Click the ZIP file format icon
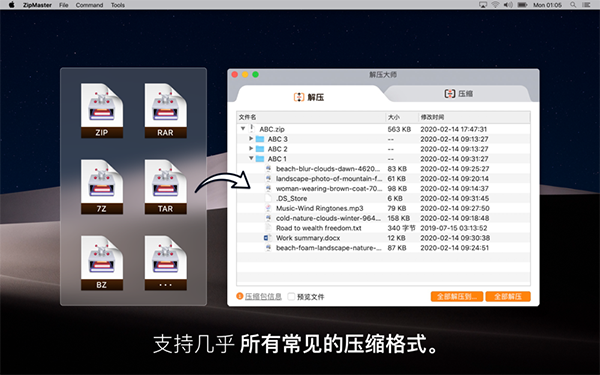This screenshot has width=600, height=375. click(102, 111)
